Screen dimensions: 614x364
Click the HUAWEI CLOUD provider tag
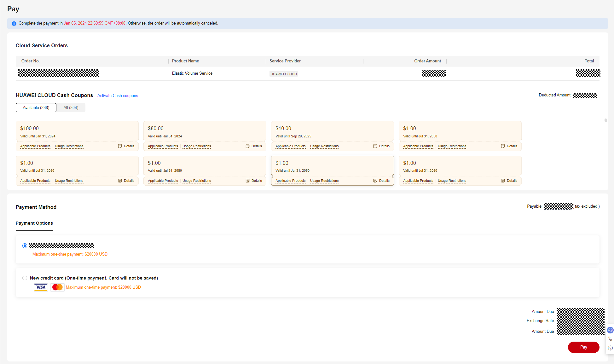tap(284, 74)
